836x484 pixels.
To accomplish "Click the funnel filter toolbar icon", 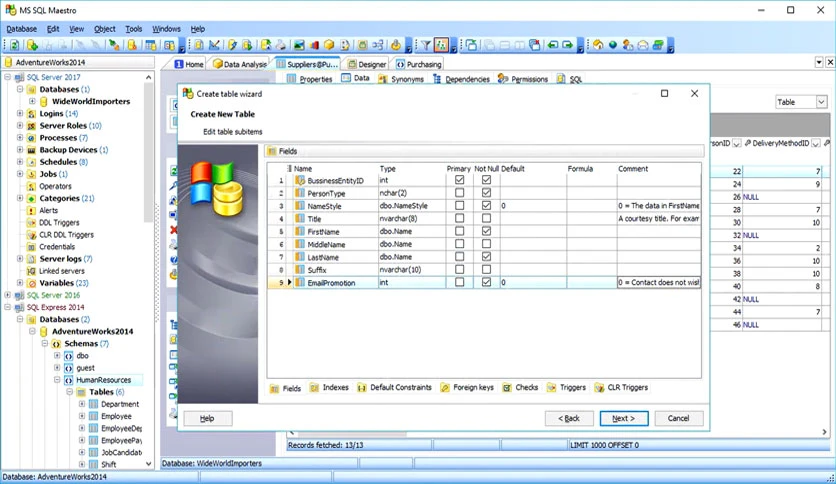I will pyautogui.click(x=426, y=45).
